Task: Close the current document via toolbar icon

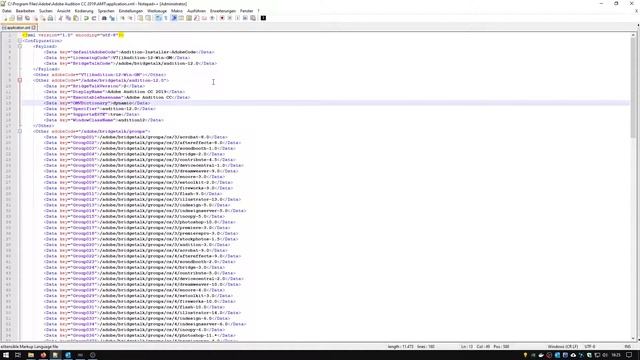Action: pos(36,18)
